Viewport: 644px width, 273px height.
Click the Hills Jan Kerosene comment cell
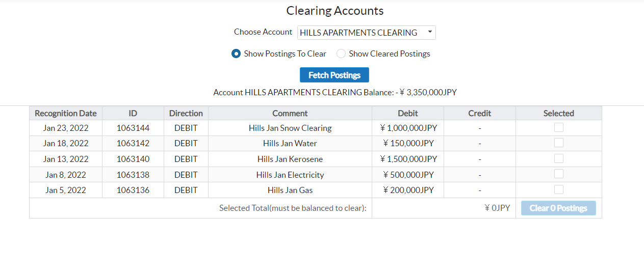(x=290, y=159)
